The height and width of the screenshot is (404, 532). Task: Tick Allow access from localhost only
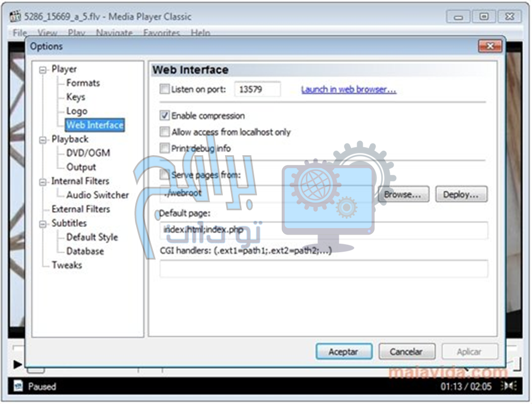[x=165, y=132]
